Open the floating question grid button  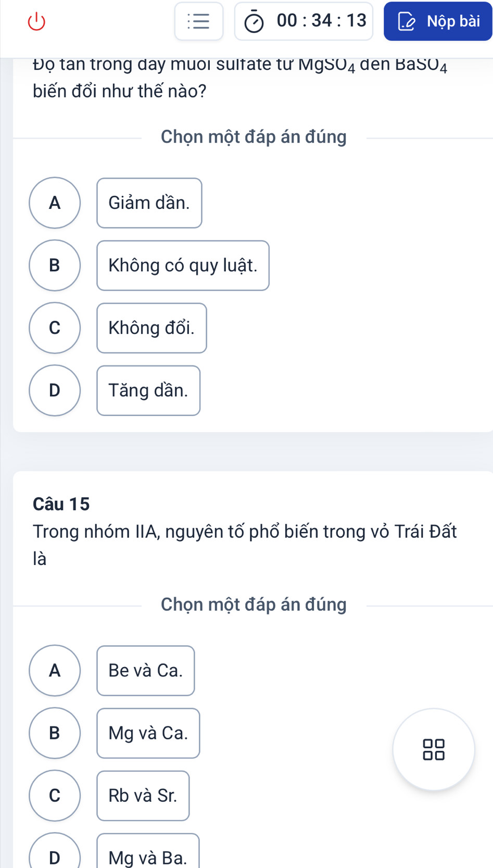[x=433, y=749]
